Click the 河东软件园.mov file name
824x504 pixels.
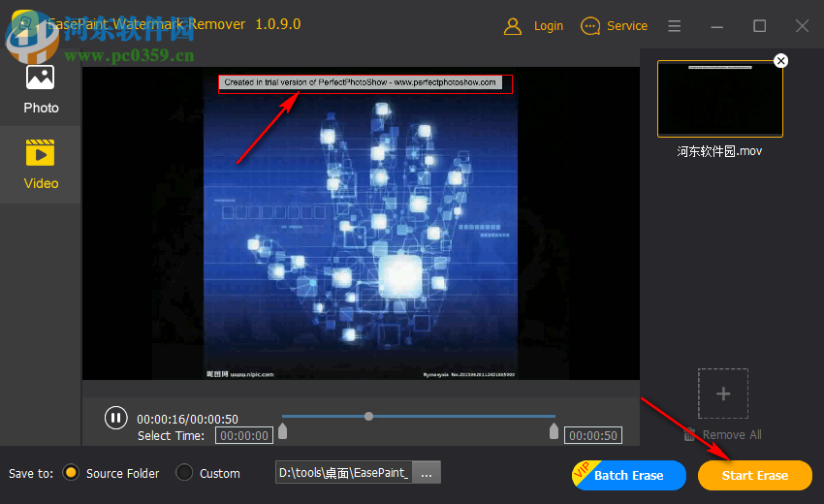(x=719, y=151)
